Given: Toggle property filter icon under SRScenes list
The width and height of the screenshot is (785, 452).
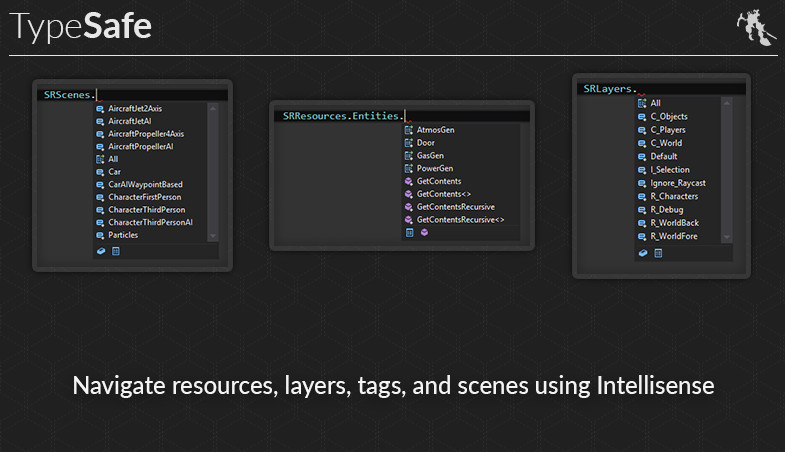Looking at the screenshot, I should click(x=116, y=251).
